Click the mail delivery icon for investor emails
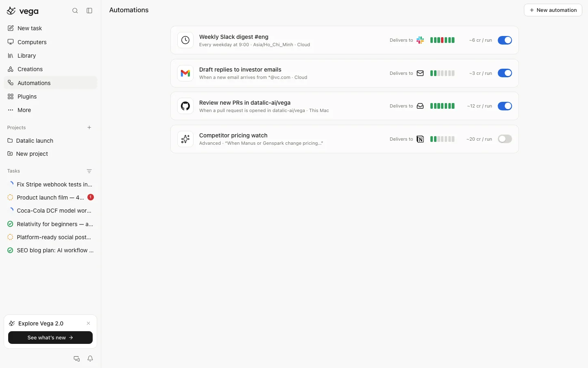588x368 pixels. 420,73
